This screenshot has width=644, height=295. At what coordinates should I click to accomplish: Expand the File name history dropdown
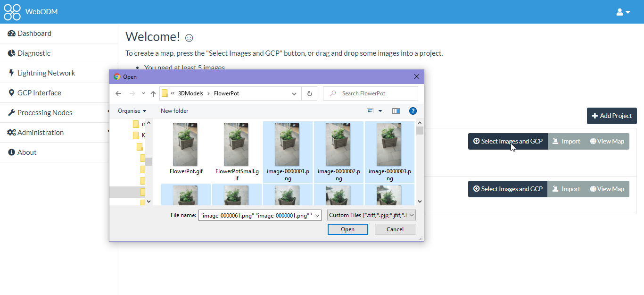point(317,215)
